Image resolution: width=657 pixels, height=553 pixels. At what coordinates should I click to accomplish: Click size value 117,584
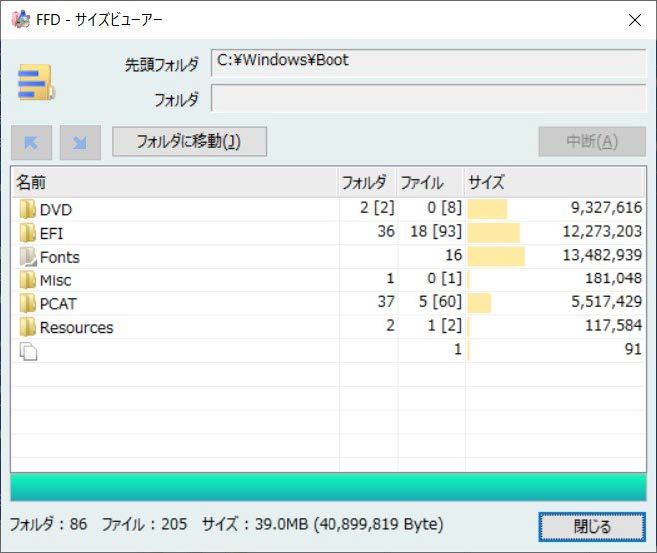point(613,325)
